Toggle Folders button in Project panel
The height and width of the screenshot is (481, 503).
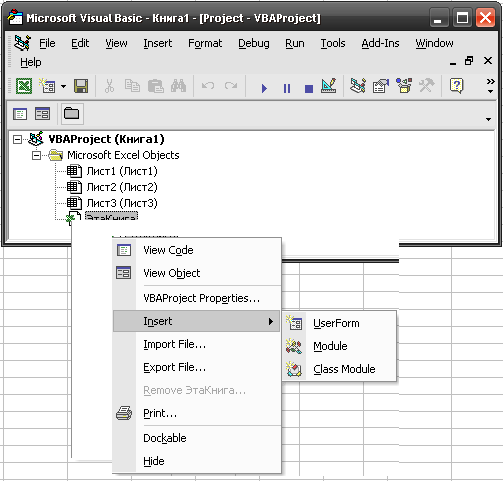(71, 114)
